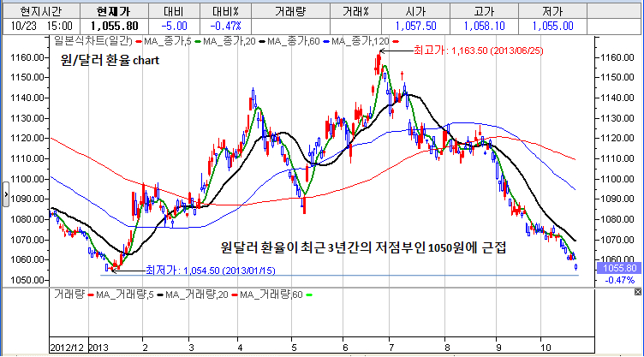
Task: Toggle the MA_거래량,20 volume legend entry
Action: 198,295
